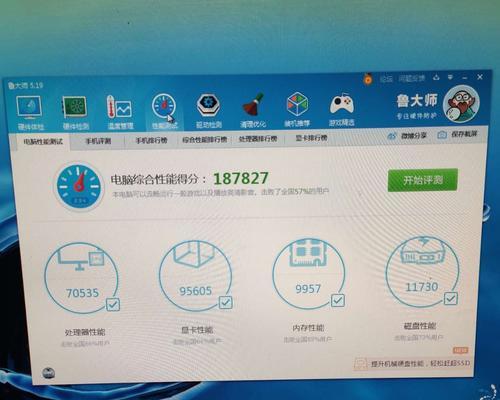Toggle the 显卡性能 checkbox under 95605

(x=226, y=302)
